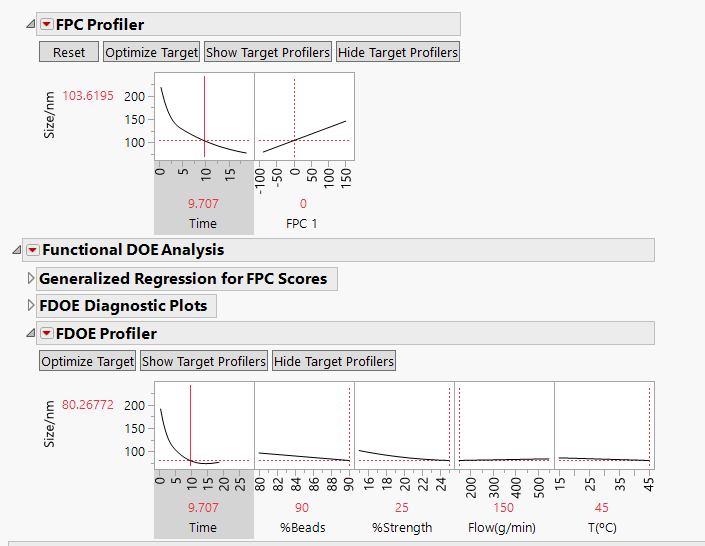Click Reset in the FPC Profiler
The height and width of the screenshot is (546, 705).
coord(69,52)
